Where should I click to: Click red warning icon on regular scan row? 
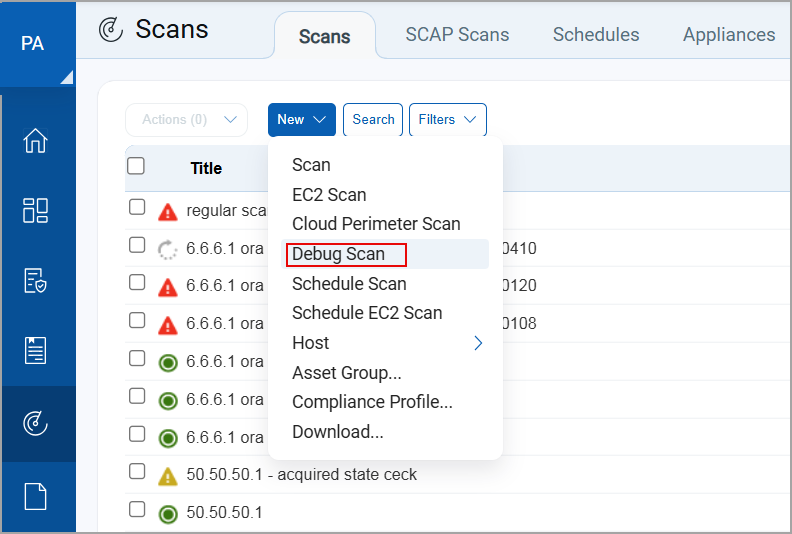168,212
